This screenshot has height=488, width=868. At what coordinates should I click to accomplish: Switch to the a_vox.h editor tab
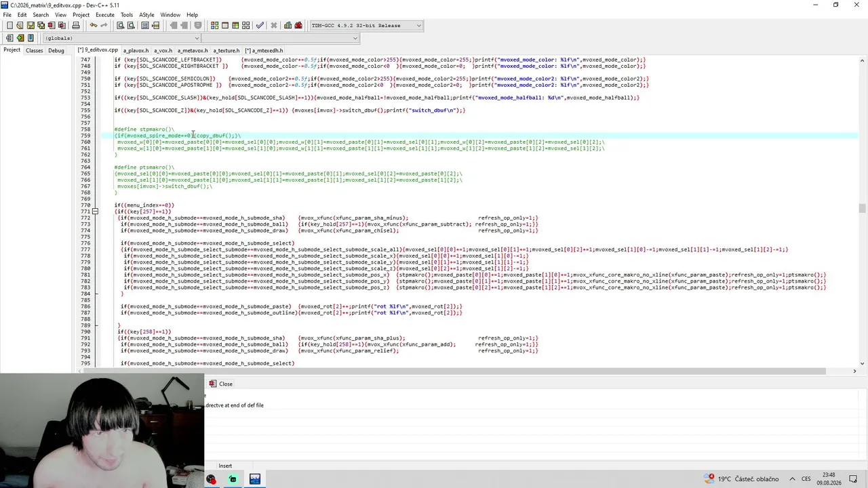pos(163,50)
